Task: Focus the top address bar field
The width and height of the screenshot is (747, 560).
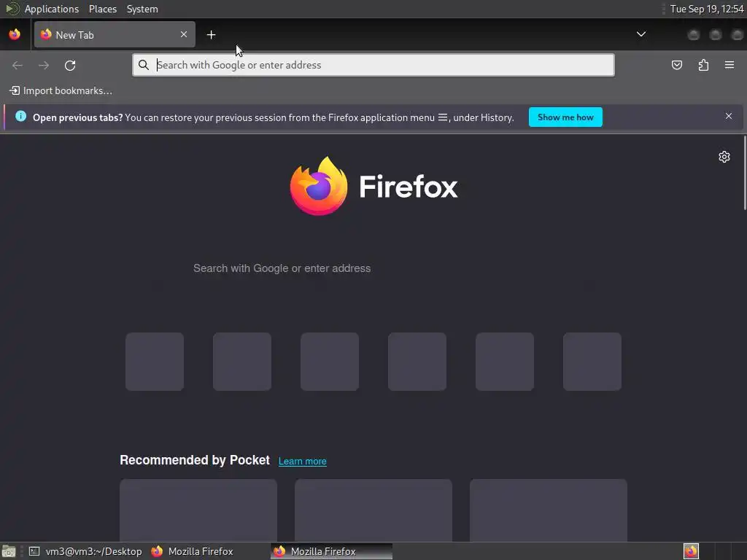Action: [373, 65]
